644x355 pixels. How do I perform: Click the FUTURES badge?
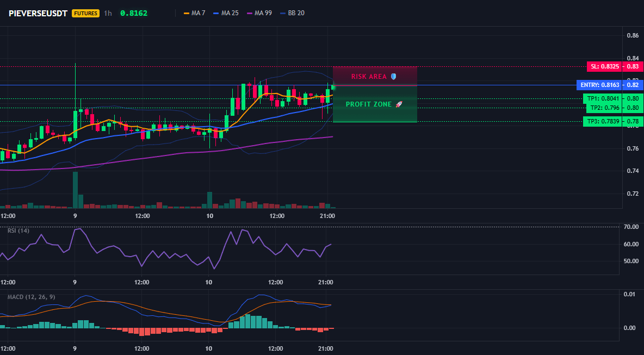coord(85,13)
